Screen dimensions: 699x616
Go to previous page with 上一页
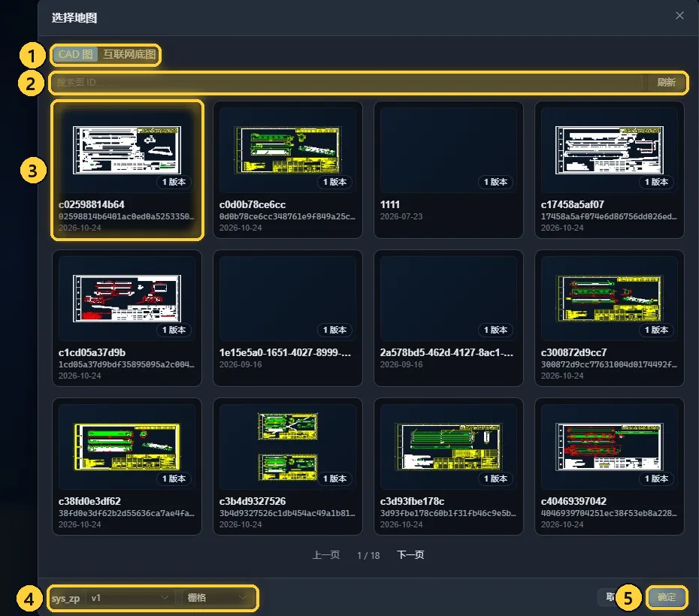pos(326,555)
